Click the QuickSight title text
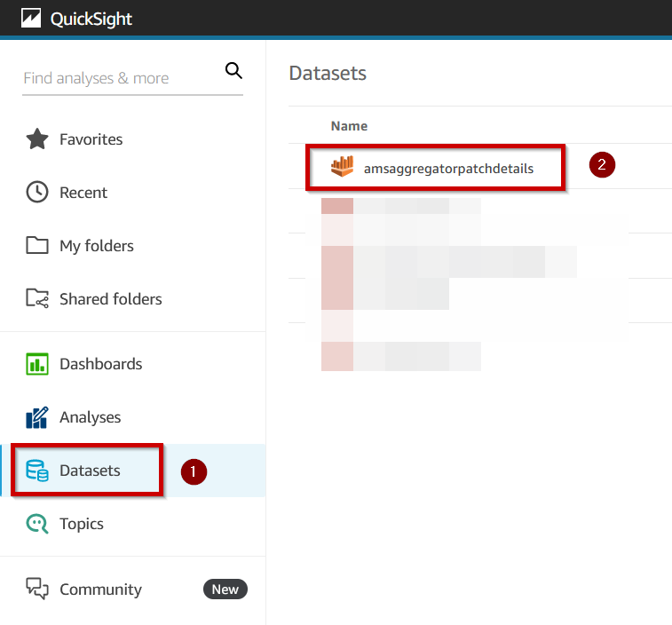Image resolution: width=672 pixels, height=625 pixels. pos(91,19)
